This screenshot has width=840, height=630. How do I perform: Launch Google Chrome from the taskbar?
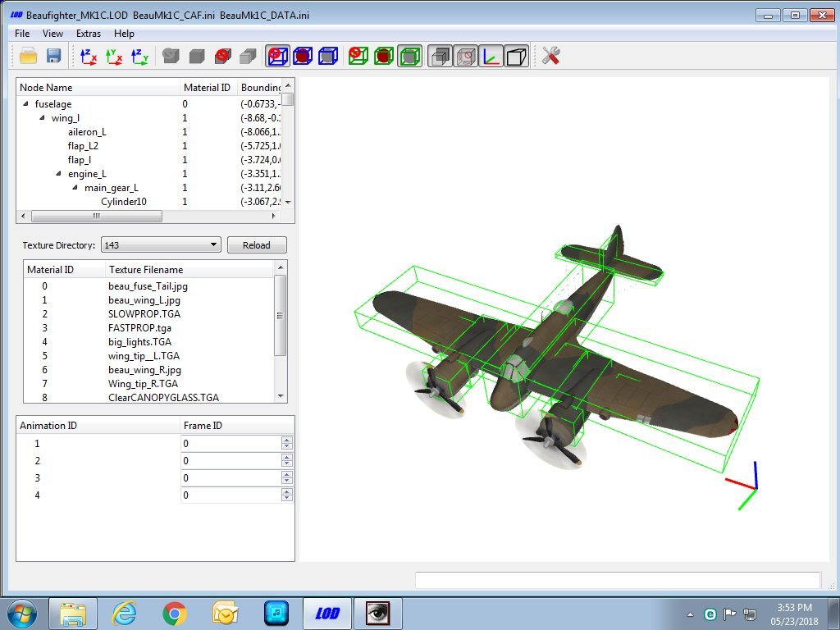pos(174,614)
